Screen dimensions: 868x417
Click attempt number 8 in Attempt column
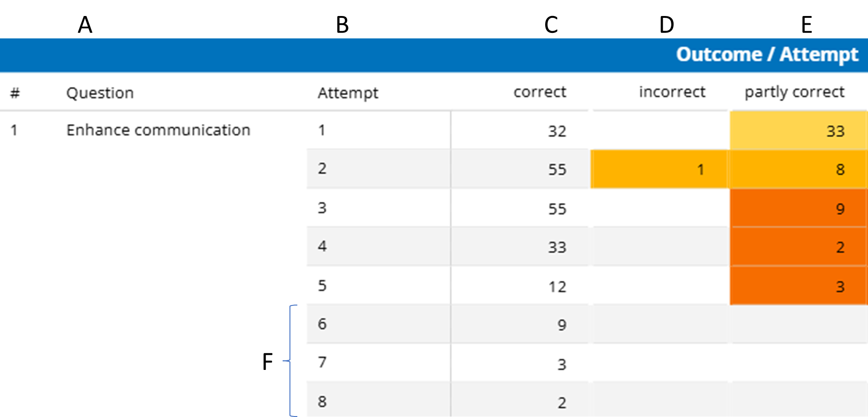pos(322,401)
